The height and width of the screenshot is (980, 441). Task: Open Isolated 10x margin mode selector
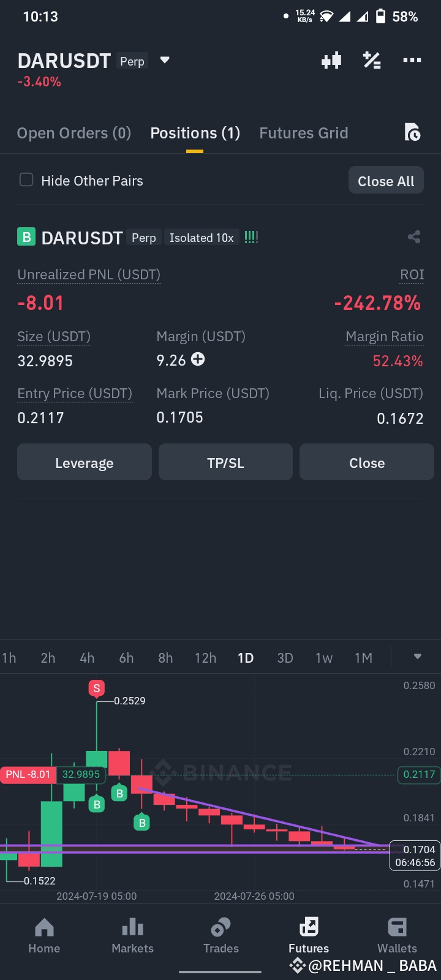pos(202,238)
